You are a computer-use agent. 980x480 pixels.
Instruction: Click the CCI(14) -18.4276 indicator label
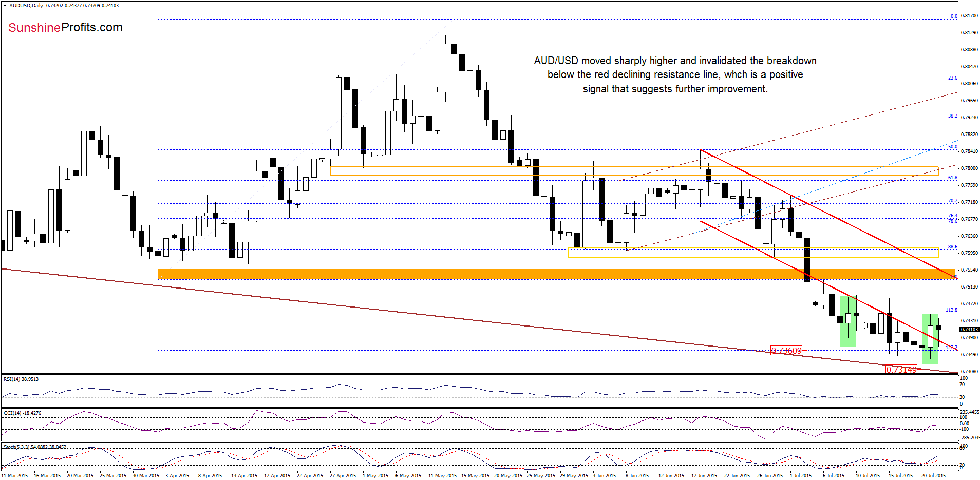22,413
